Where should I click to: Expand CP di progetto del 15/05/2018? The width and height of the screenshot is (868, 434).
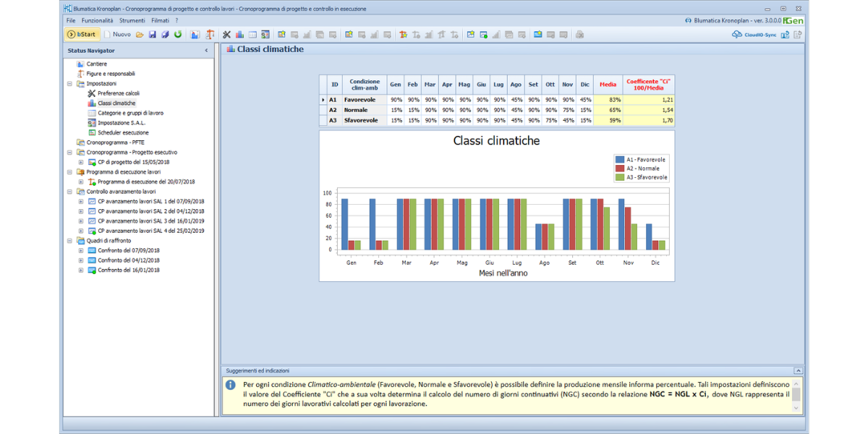coord(81,163)
